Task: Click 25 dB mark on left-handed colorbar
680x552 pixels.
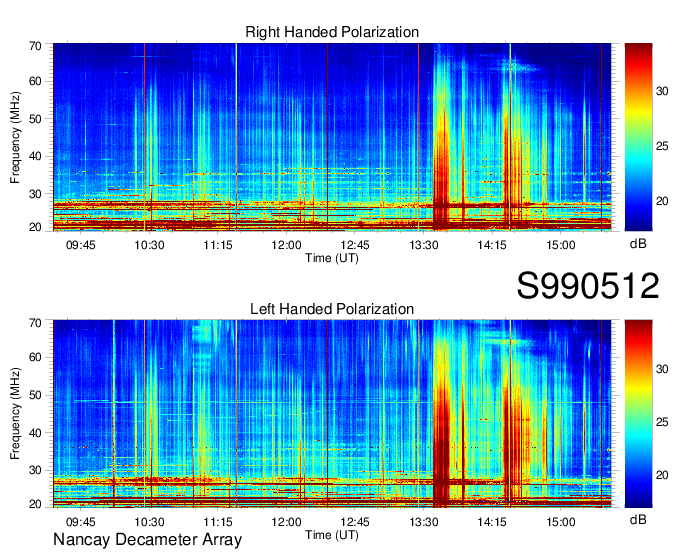Action: tap(662, 422)
